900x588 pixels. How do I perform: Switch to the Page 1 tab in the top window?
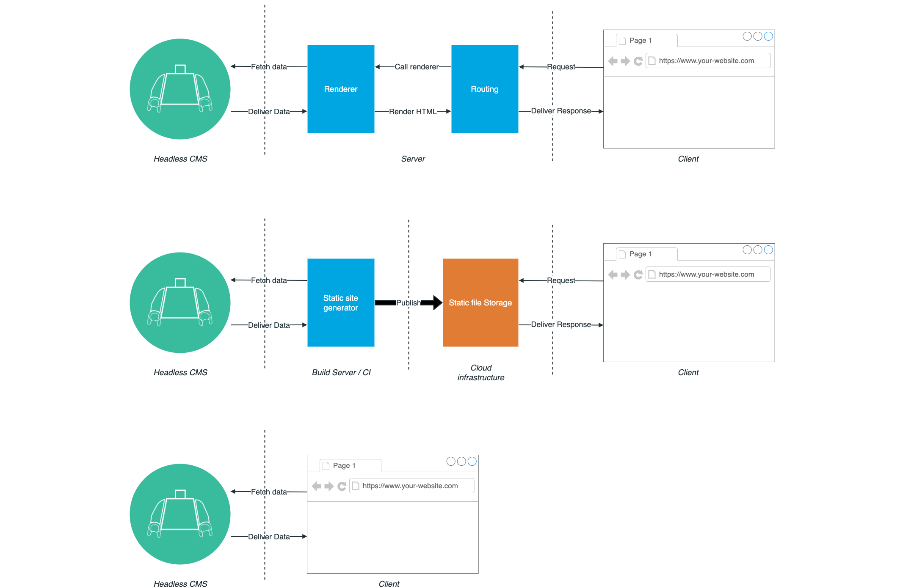[x=641, y=40]
